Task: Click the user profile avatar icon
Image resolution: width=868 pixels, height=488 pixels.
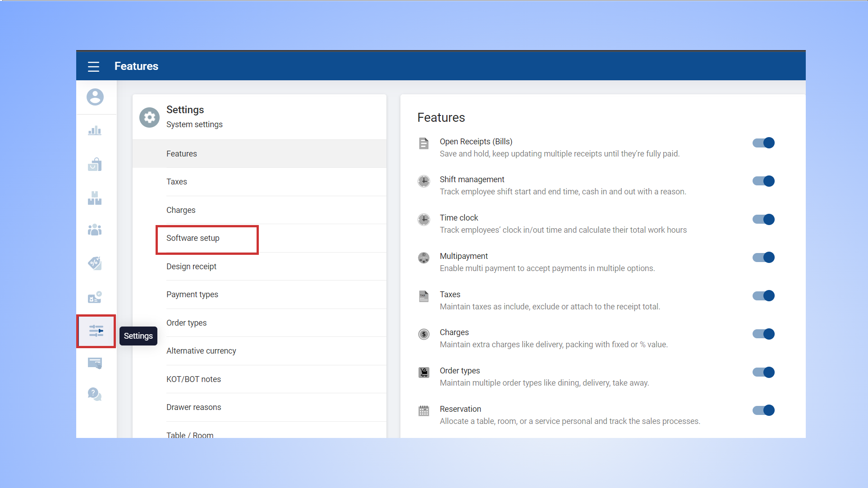Action: click(95, 97)
